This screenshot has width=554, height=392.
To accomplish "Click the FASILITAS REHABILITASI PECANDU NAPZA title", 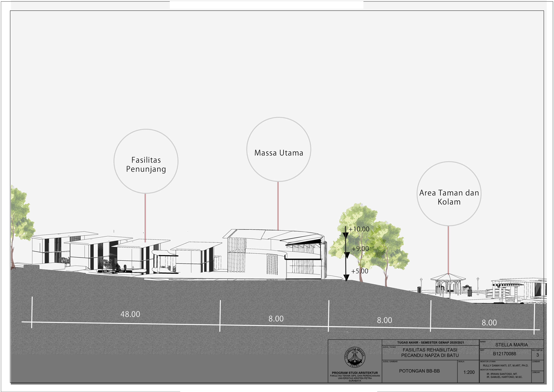I will click(x=430, y=353).
